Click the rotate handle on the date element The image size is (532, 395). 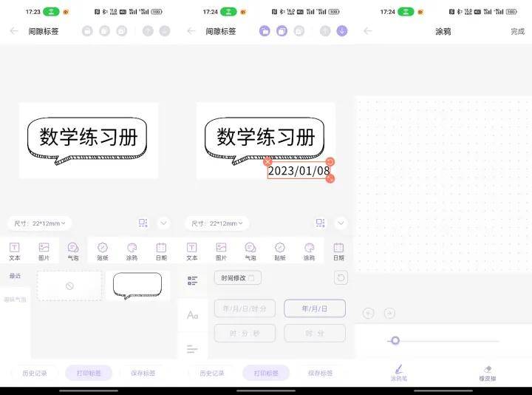tap(330, 161)
